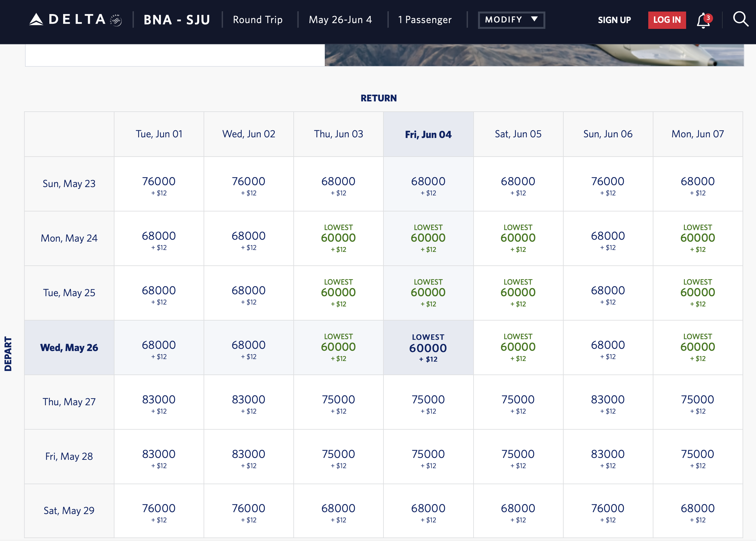Select the Fri, Jun 04 return column header

[428, 134]
